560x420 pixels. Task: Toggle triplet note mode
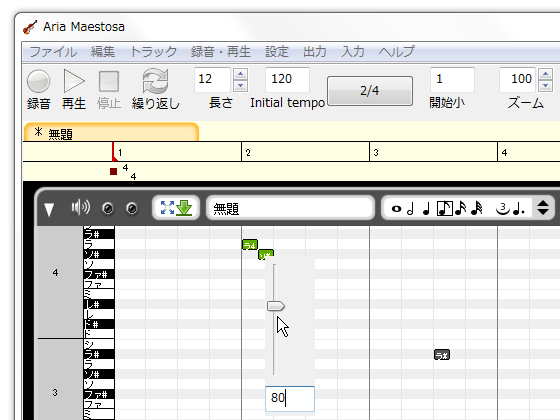[502, 208]
